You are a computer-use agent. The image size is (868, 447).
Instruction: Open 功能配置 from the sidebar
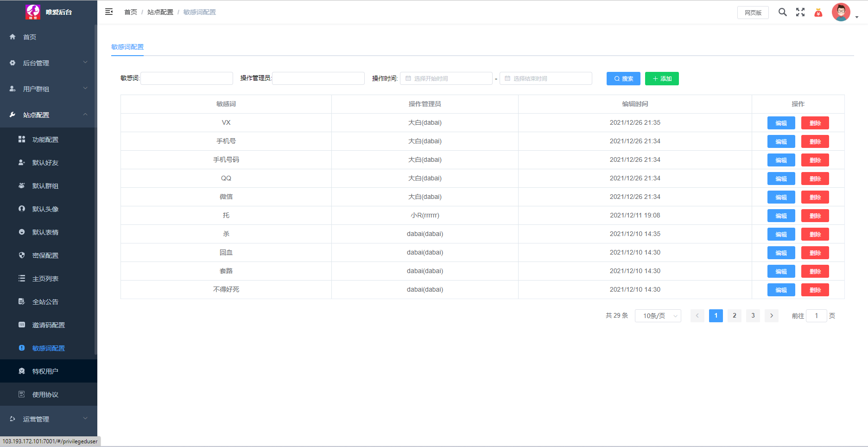[45, 140]
